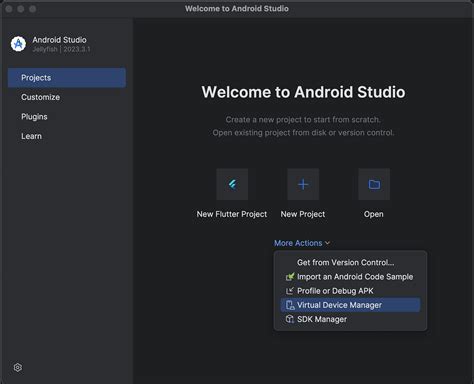Click the New Flutter Project icon tile
This screenshot has height=384, width=474.
232,184
